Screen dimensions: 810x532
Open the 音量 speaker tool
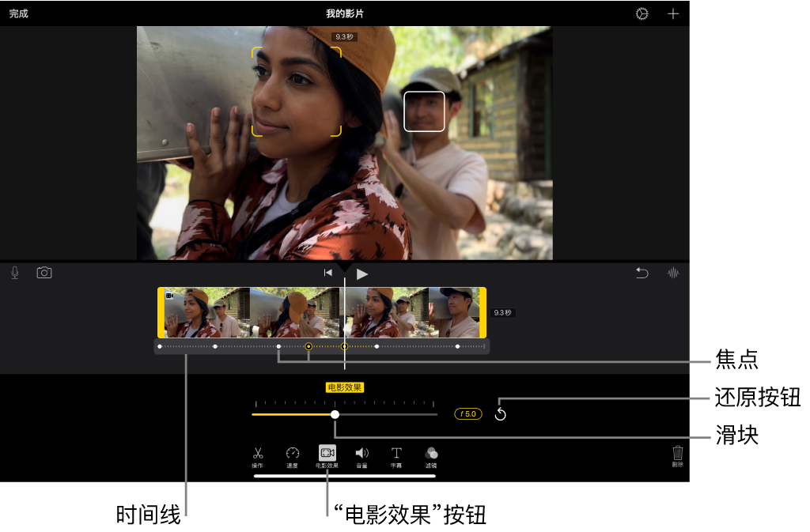(361, 457)
